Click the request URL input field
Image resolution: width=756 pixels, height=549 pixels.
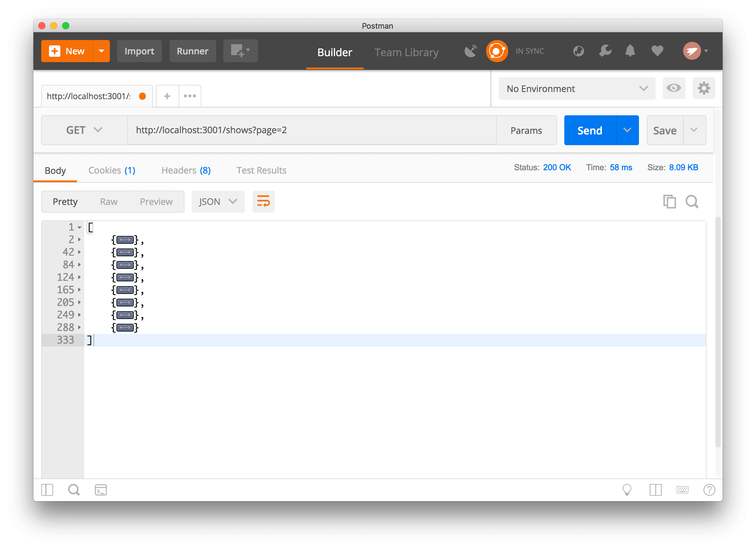pos(312,130)
